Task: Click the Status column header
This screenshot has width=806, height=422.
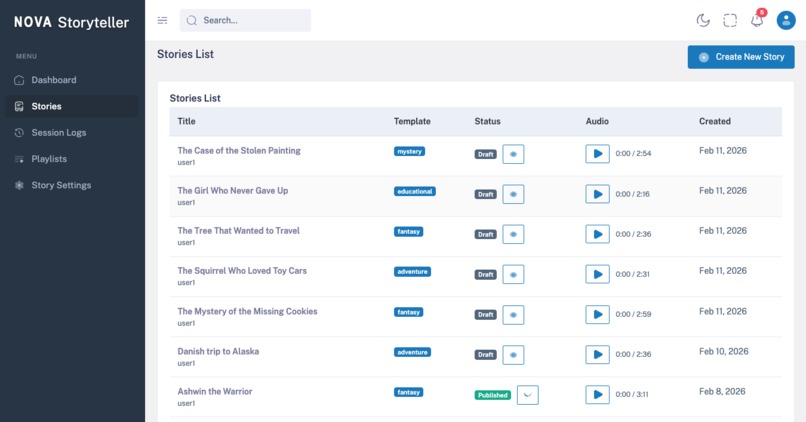Action: tap(487, 121)
